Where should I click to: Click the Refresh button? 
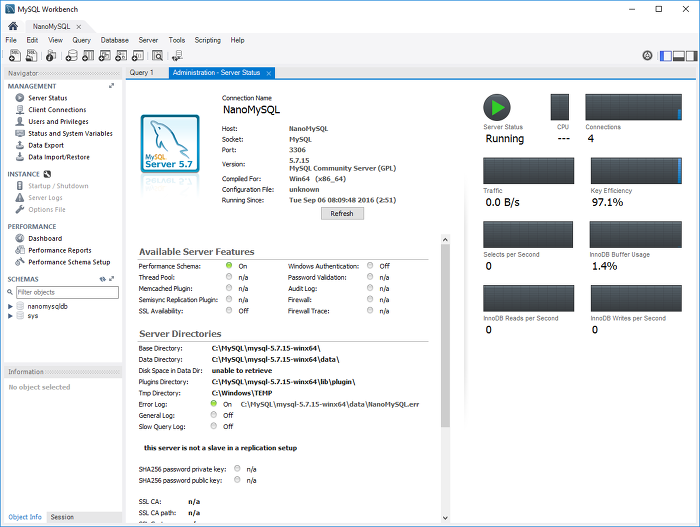tap(342, 213)
